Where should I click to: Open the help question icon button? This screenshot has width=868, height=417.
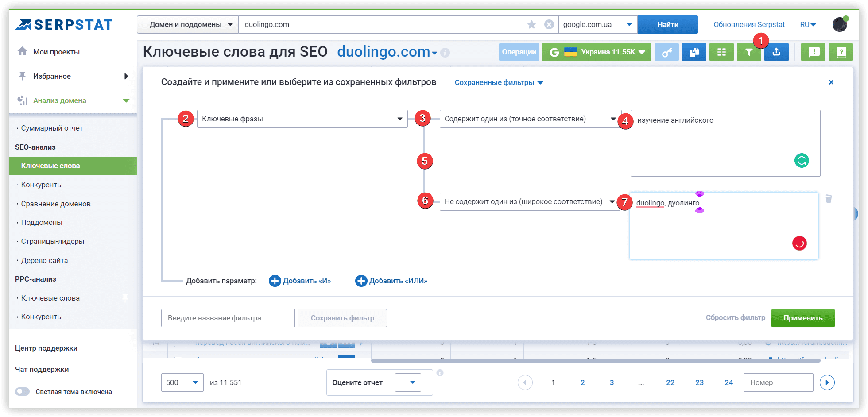point(841,52)
